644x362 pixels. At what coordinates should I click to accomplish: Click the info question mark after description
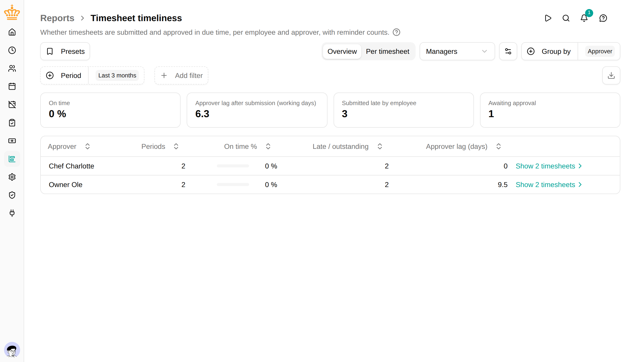click(x=396, y=32)
